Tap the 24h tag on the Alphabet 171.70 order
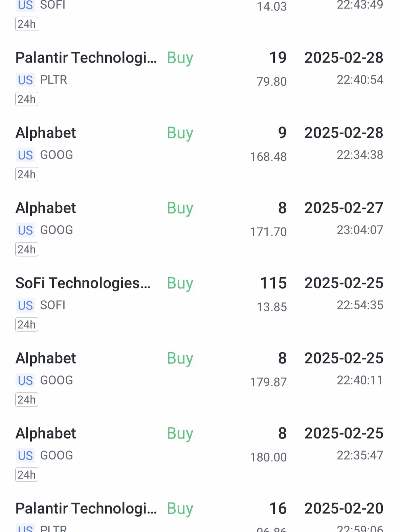The image size is (399, 532). coord(27,250)
